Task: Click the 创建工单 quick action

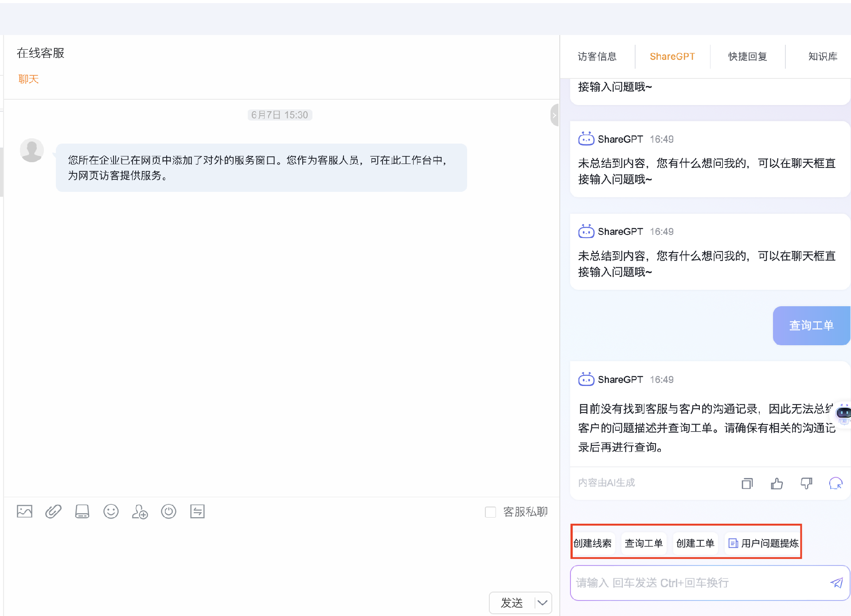Action: pos(695,543)
